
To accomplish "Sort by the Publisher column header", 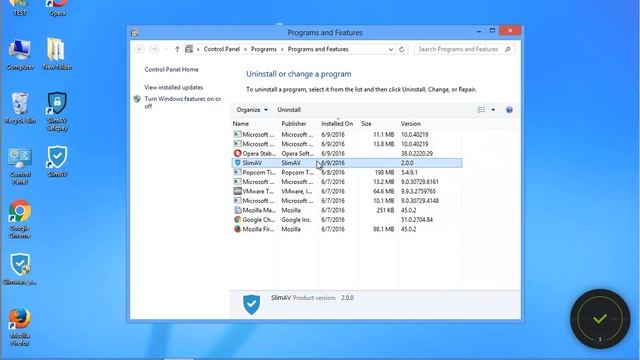I will pyautogui.click(x=298, y=124).
